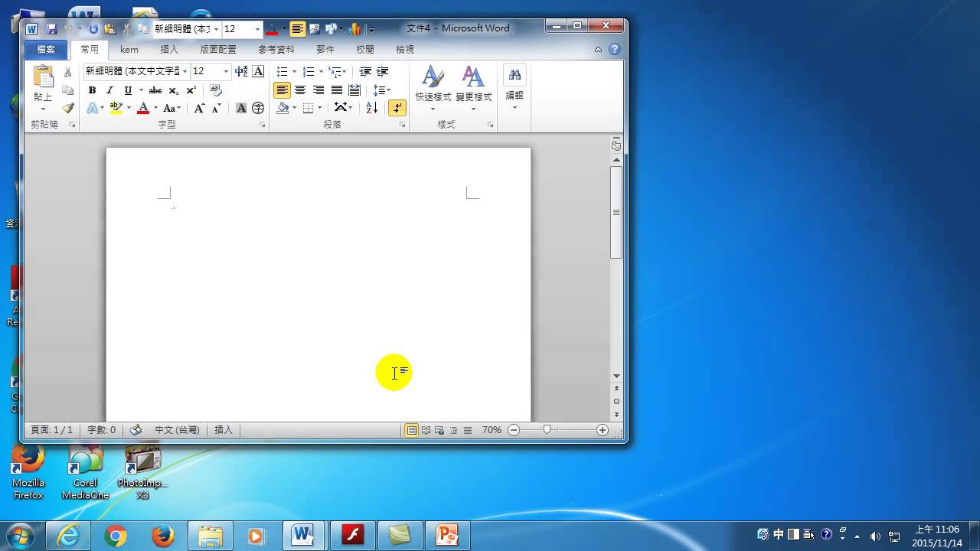980x551 pixels.
Task: Click the 插入 insert mode status button
Action: [224, 430]
